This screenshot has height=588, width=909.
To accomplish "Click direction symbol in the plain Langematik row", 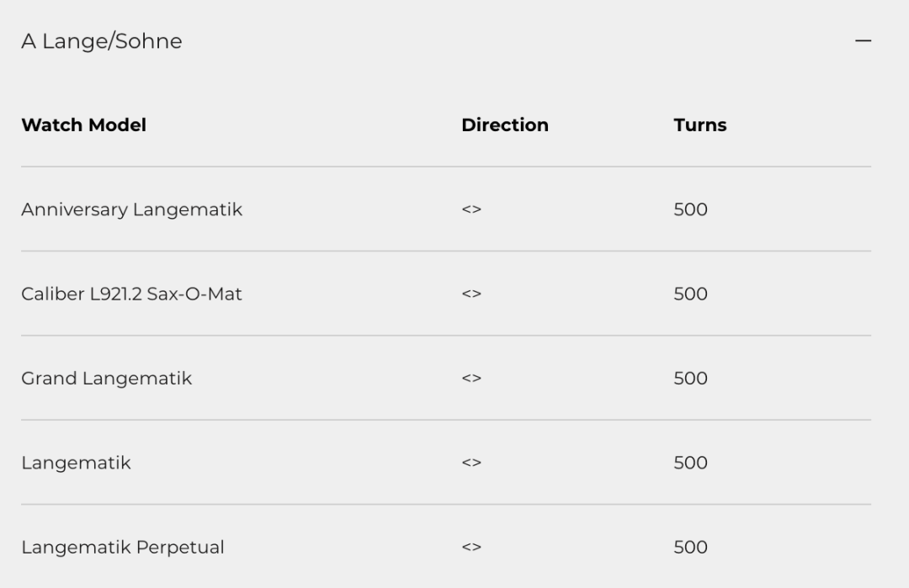I will point(471,464).
